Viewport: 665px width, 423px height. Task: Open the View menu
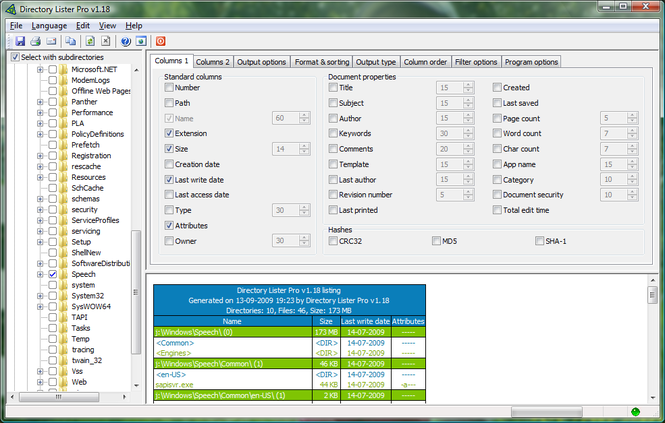pyautogui.click(x=107, y=26)
